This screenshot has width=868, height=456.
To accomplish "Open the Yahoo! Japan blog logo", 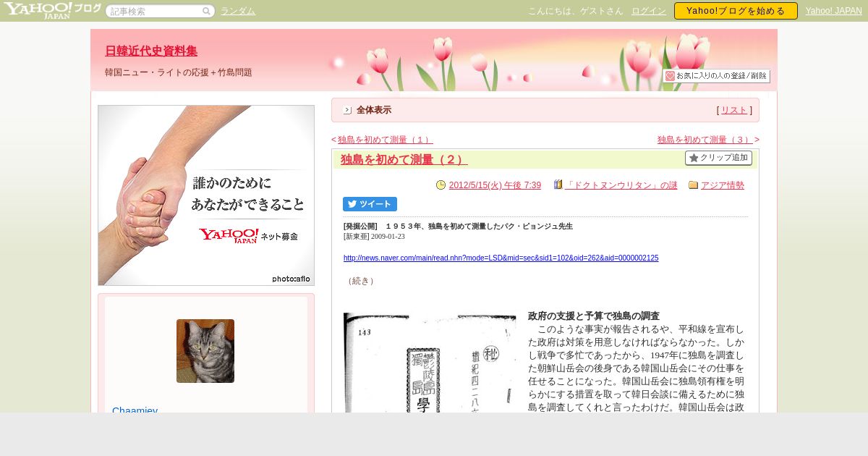I will [x=52, y=10].
